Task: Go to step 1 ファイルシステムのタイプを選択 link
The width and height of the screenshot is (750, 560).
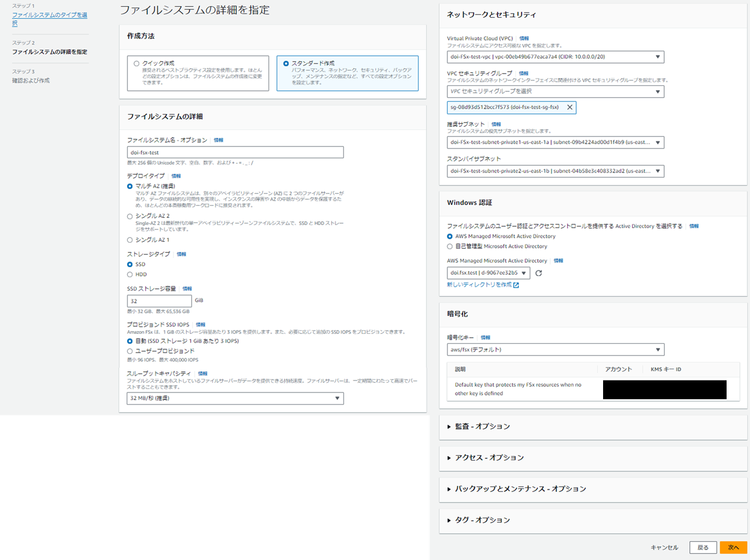Action: pyautogui.click(x=49, y=19)
